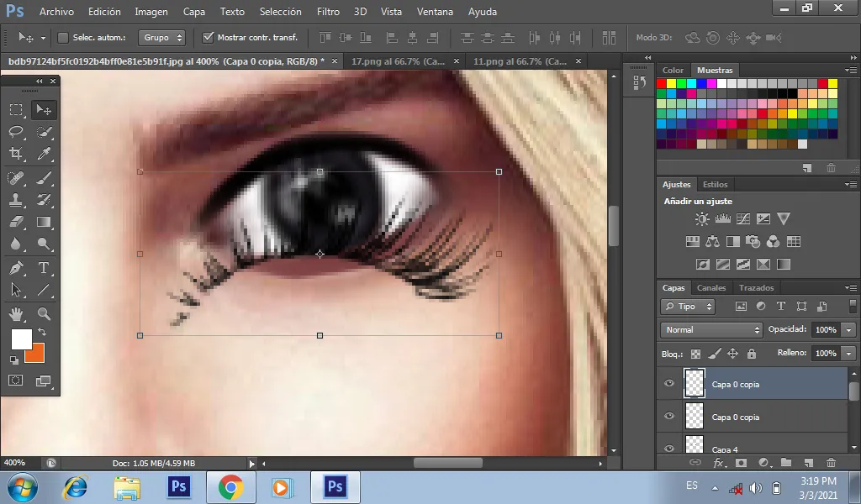Select the Brush tool
The height and width of the screenshot is (504, 861).
tap(44, 178)
